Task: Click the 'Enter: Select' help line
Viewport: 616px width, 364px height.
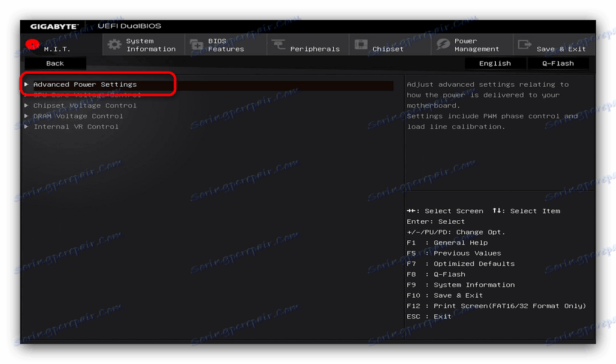Action: 436,221
